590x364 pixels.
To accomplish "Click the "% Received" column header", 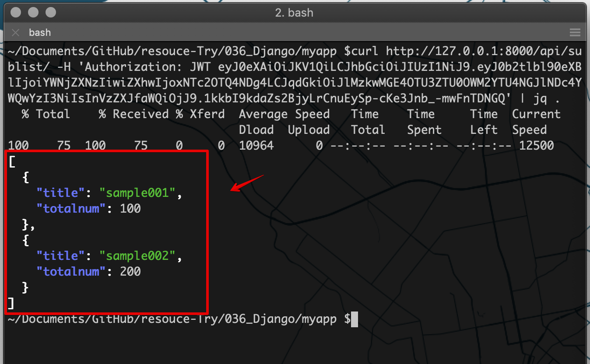I will 134,114.
